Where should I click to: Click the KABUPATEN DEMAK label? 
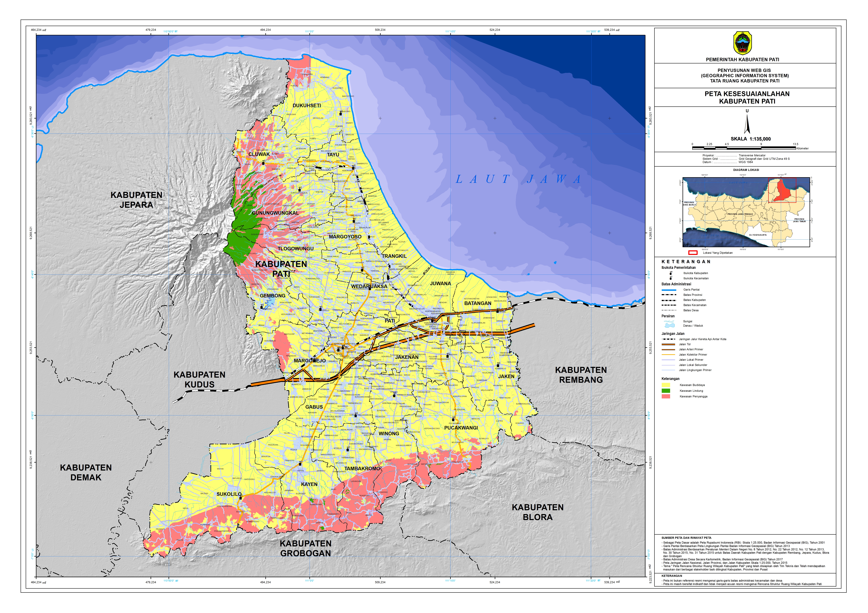click(x=86, y=473)
